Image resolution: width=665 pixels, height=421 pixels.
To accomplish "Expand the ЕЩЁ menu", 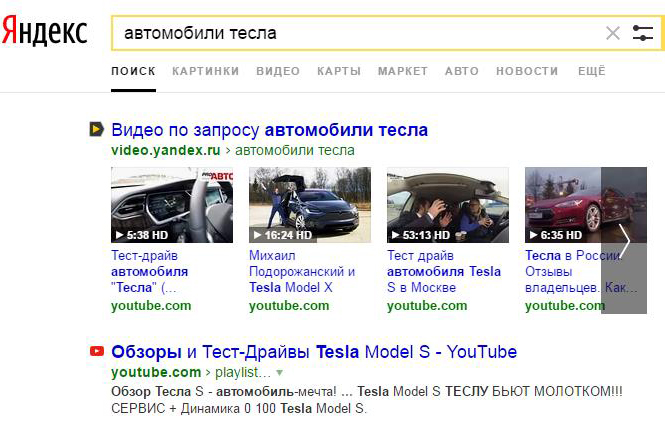I will point(592,70).
